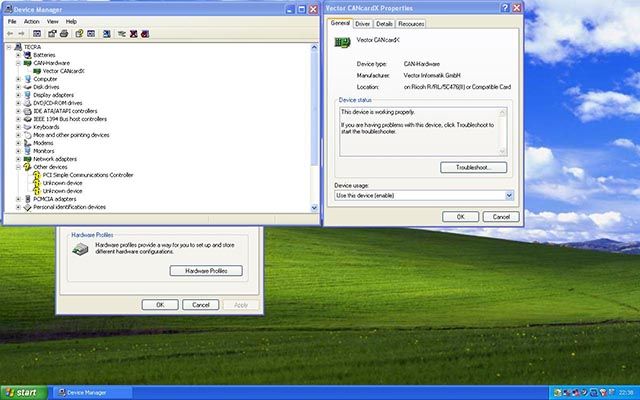Viewport: 640px width, 400px height.
Task: Click the Device Manager tree scrollbar down arrow
Action: click(x=314, y=208)
